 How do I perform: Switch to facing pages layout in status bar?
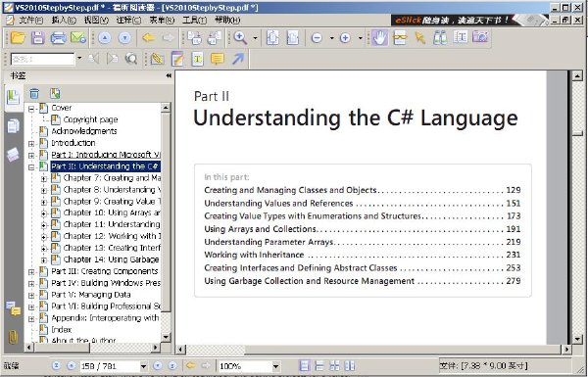click(349, 366)
